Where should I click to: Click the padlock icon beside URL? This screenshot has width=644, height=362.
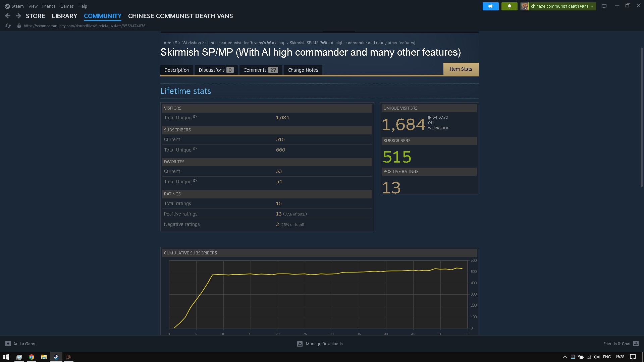click(19, 26)
